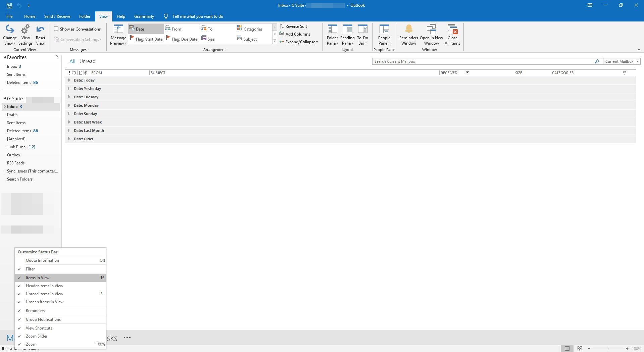
Task: Expand Sync Issues folder
Action: point(4,171)
